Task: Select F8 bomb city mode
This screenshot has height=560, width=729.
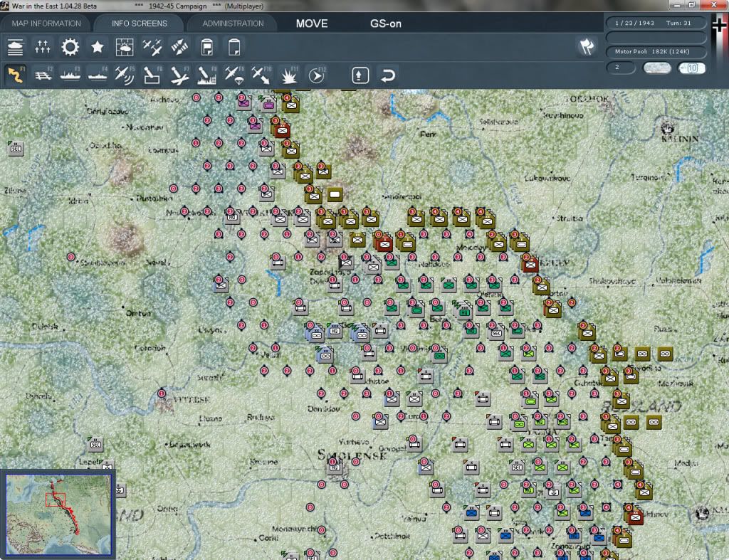Action: tap(207, 75)
